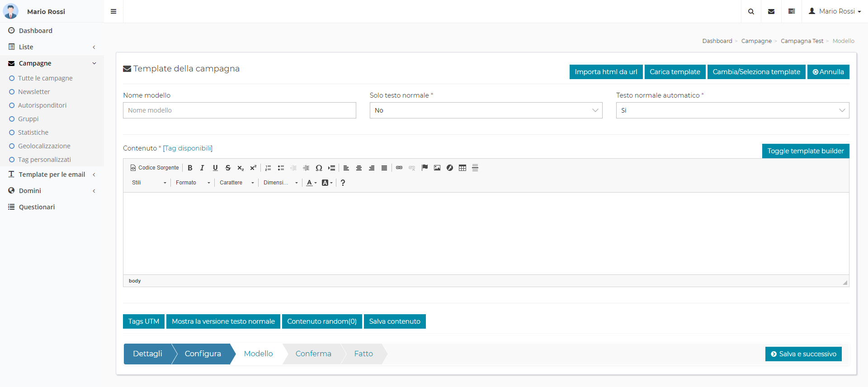Open the Solo testo normale dropdown
868x387 pixels.
pos(486,110)
